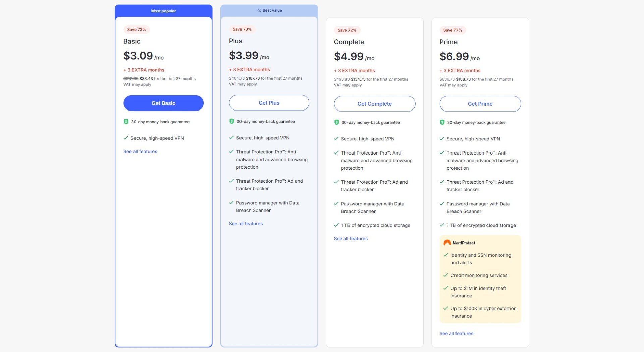The image size is (644, 352).
Task: Open See all features under Basic
Action: [x=140, y=151]
